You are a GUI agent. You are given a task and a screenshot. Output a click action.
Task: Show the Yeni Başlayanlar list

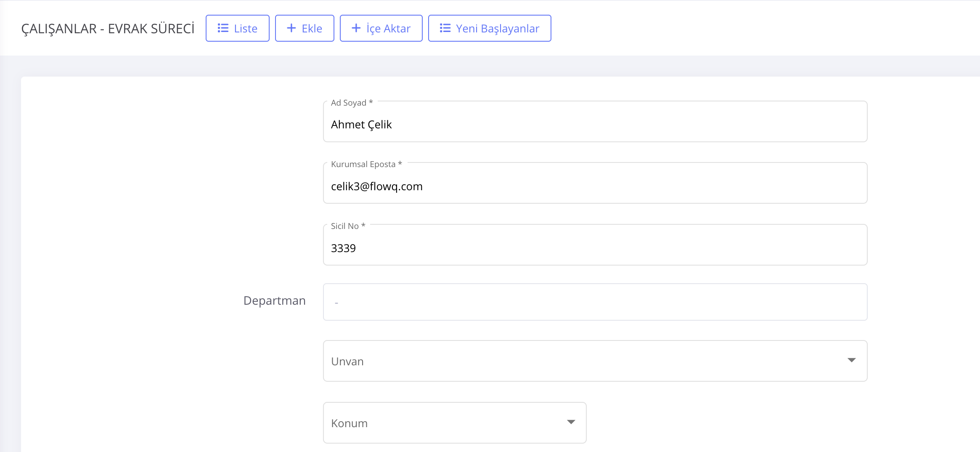[x=490, y=28]
